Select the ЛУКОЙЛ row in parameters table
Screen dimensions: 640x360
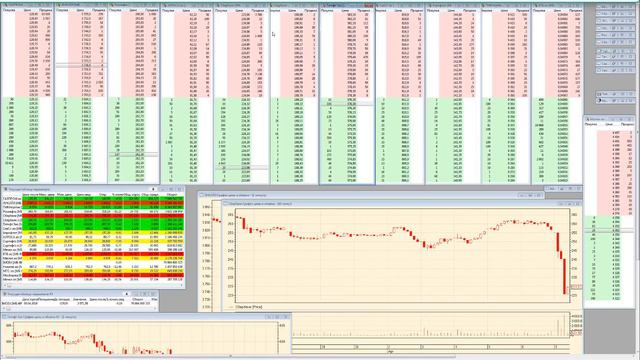click(93, 203)
